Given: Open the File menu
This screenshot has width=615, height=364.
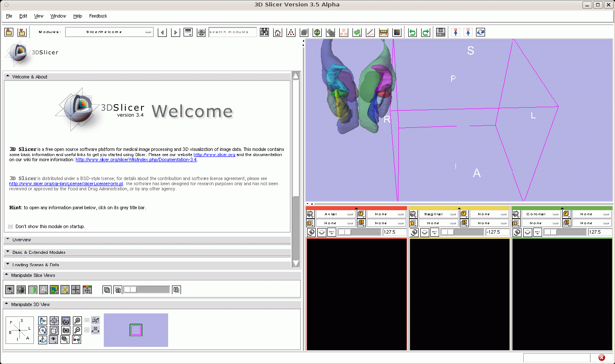Looking at the screenshot, I should [9, 16].
